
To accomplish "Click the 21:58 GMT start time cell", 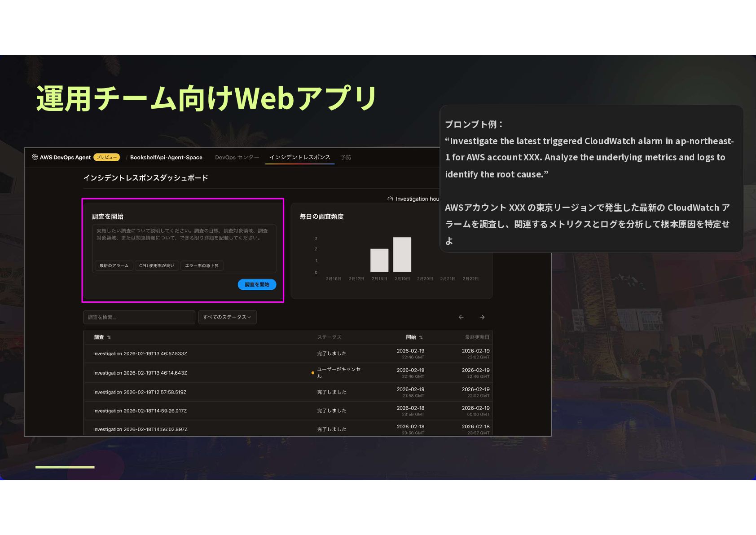I will 413,396.
